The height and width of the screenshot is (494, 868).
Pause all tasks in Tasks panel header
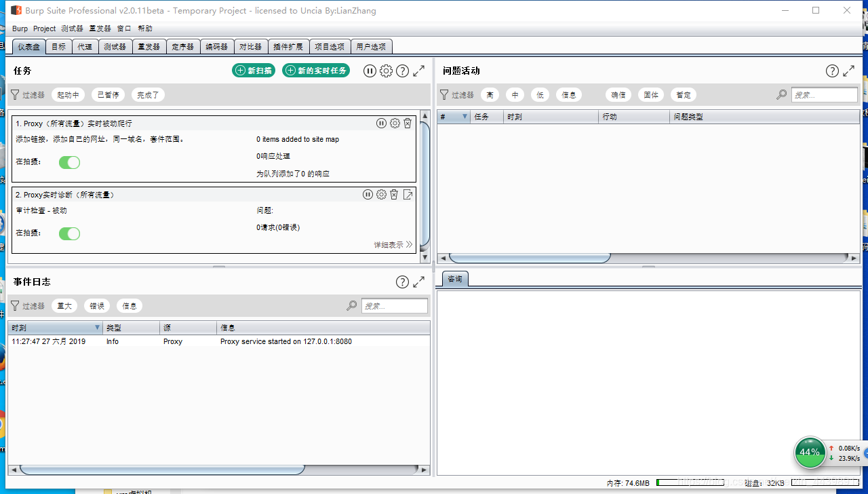pos(370,71)
